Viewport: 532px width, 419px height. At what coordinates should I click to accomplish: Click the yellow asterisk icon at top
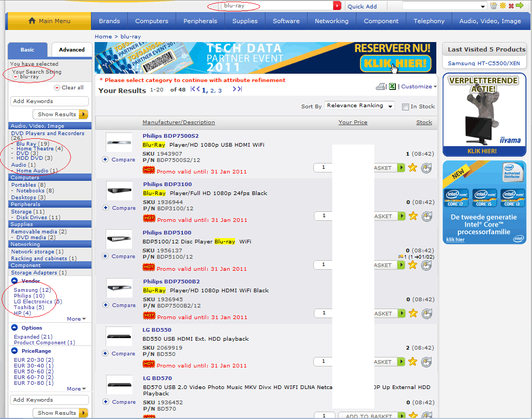click(503, 6)
